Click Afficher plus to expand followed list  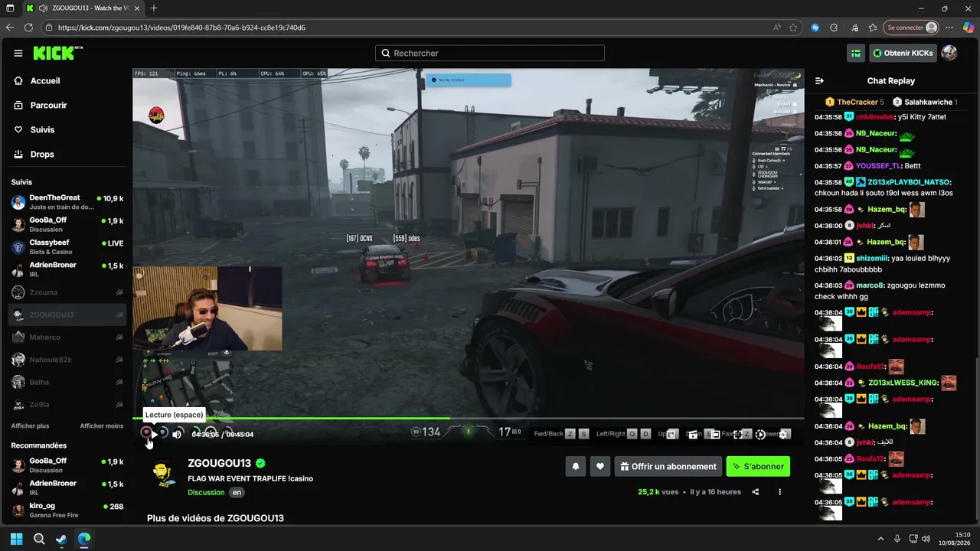point(30,425)
